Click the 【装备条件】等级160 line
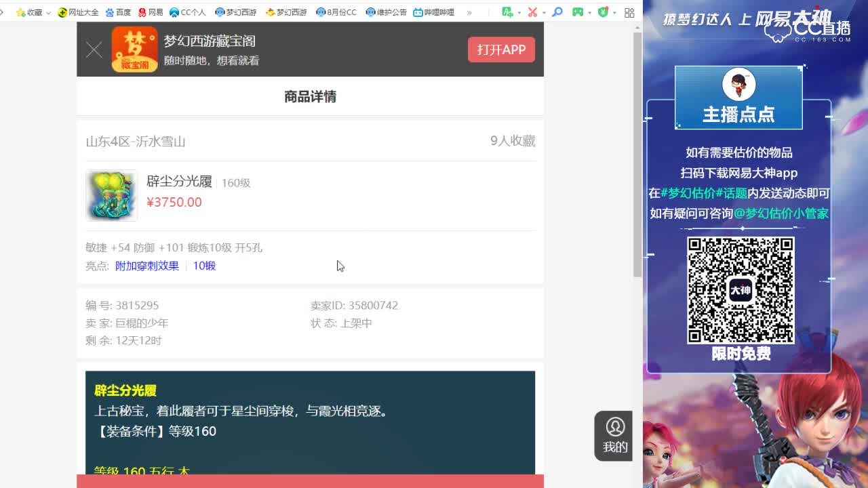This screenshot has width=868, height=488. 155,431
